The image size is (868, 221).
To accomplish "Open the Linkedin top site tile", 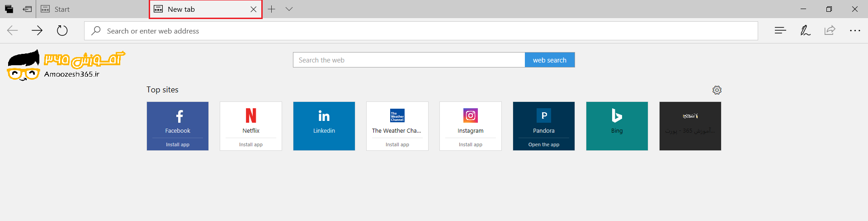I will coord(324,126).
